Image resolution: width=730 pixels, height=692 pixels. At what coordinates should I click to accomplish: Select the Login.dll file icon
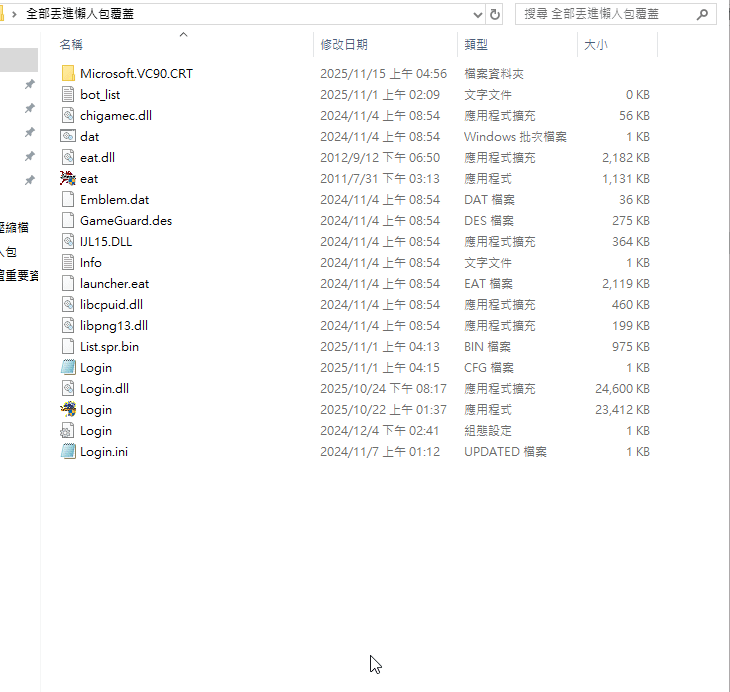pos(68,388)
